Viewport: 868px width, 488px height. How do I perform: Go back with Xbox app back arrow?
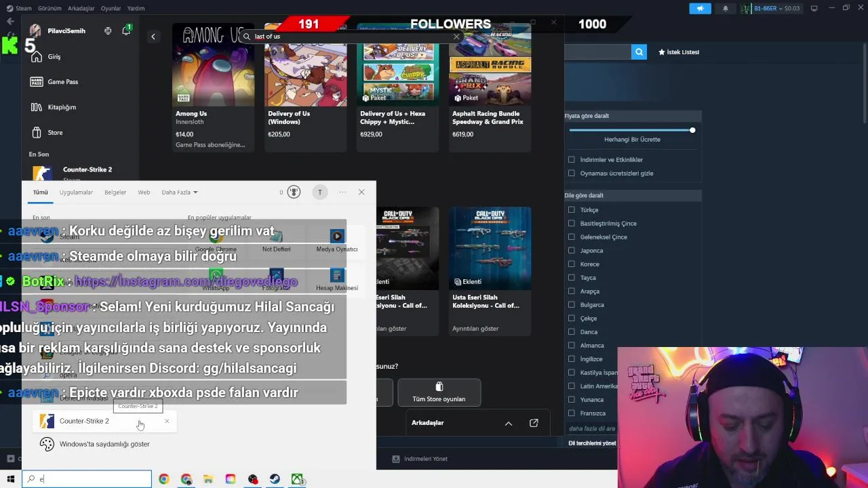[153, 37]
